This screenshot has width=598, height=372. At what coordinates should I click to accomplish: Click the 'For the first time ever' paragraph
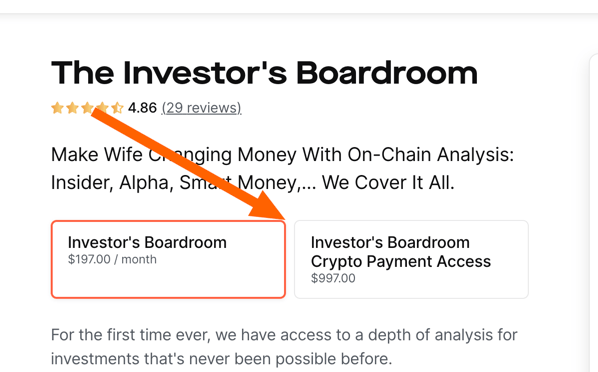[284, 347]
